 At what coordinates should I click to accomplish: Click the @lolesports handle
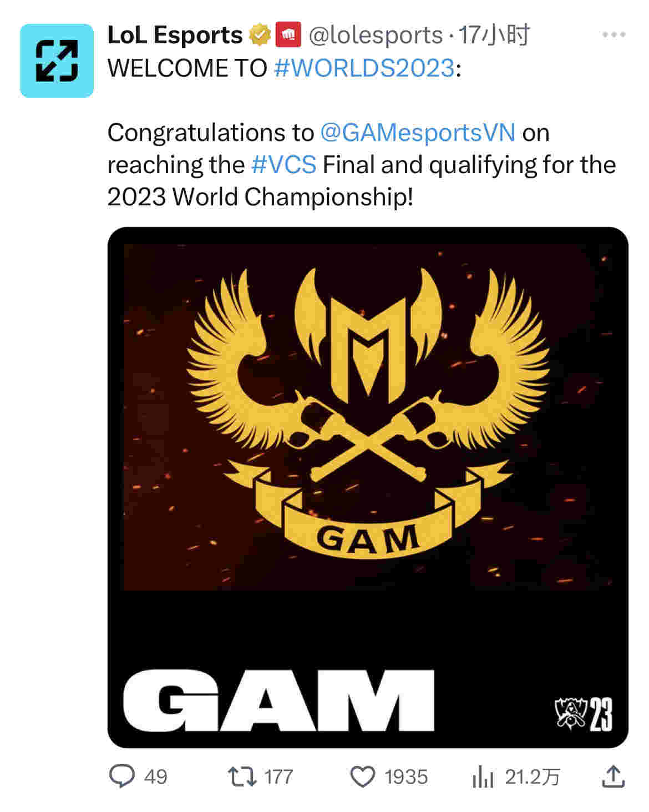(x=375, y=35)
